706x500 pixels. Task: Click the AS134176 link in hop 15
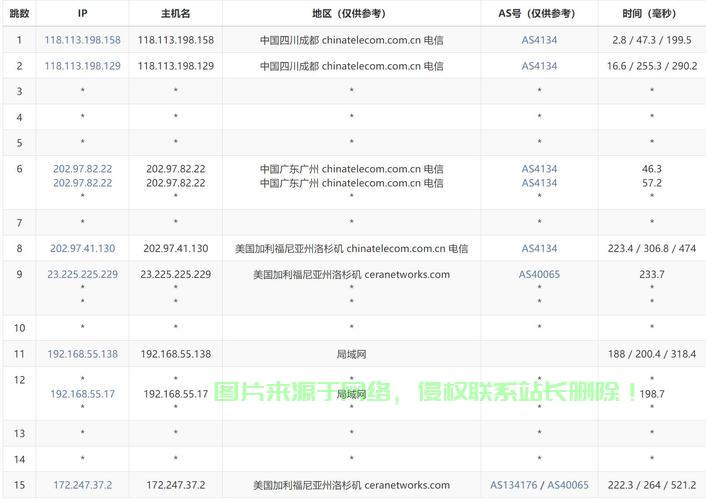tap(514, 485)
